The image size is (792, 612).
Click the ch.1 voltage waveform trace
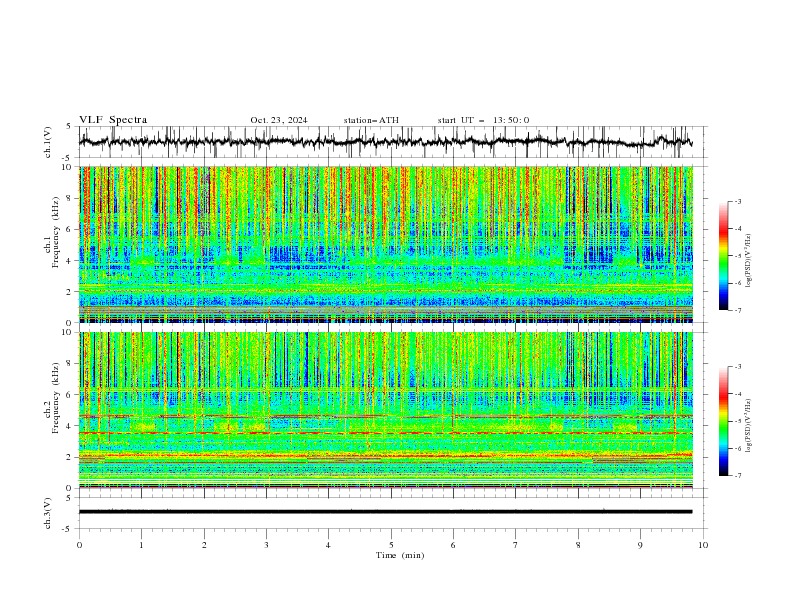pyautogui.click(x=385, y=142)
